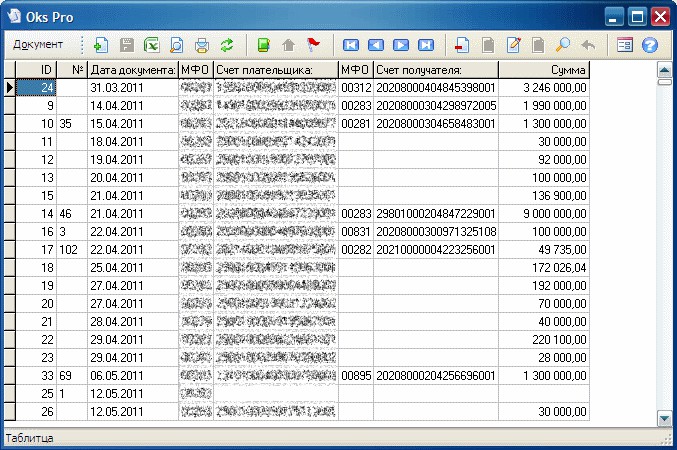Edit record with the pencil page icon
The height and width of the screenshot is (450, 677).
pos(513,45)
